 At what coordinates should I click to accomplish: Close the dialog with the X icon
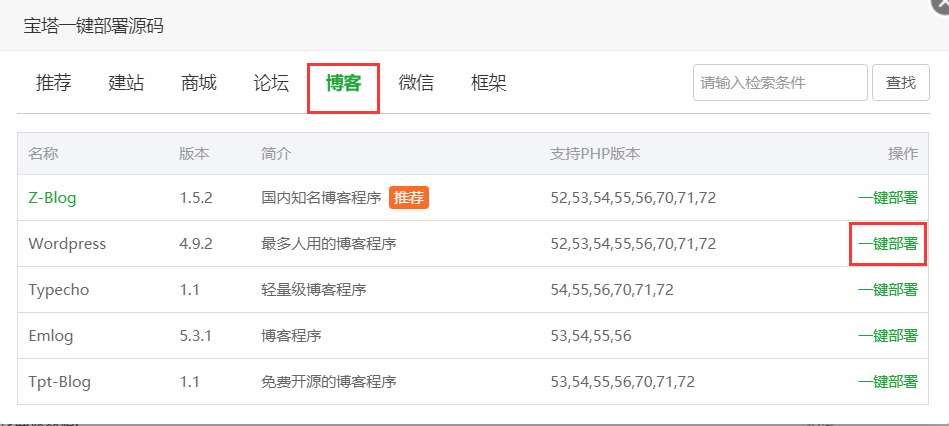[x=940, y=4]
